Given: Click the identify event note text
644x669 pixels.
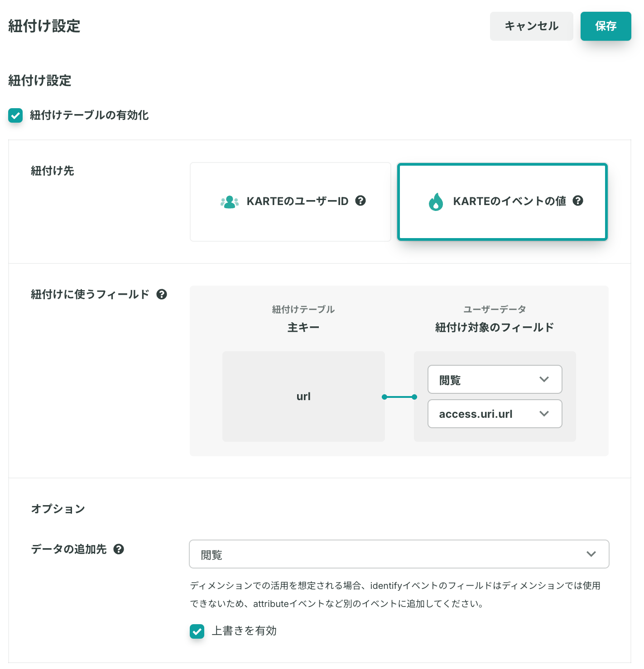Looking at the screenshot, I should pos(395,594).
